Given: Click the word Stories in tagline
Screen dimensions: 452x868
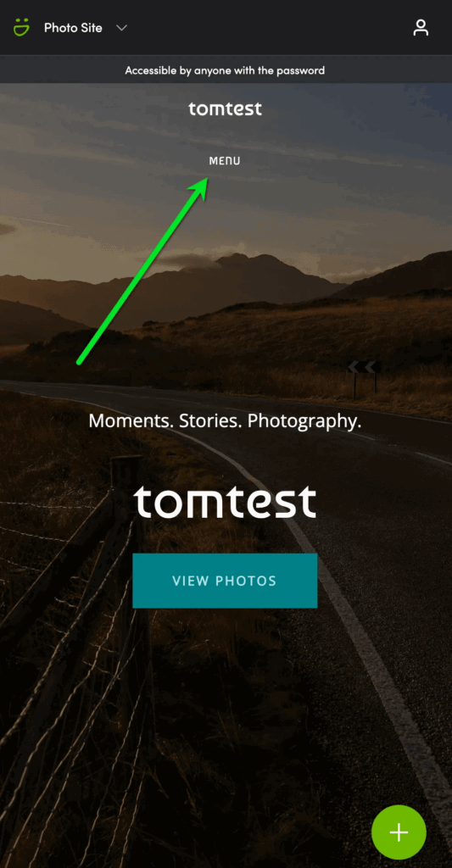Looking at the screenshot, I should point(204,420).
